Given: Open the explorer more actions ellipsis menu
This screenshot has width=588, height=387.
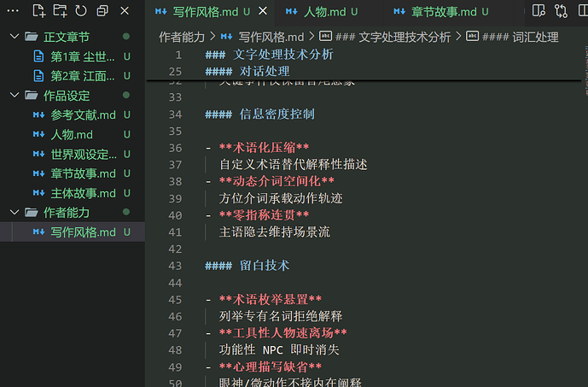Looking at the screenshot, I should (13, 11).
